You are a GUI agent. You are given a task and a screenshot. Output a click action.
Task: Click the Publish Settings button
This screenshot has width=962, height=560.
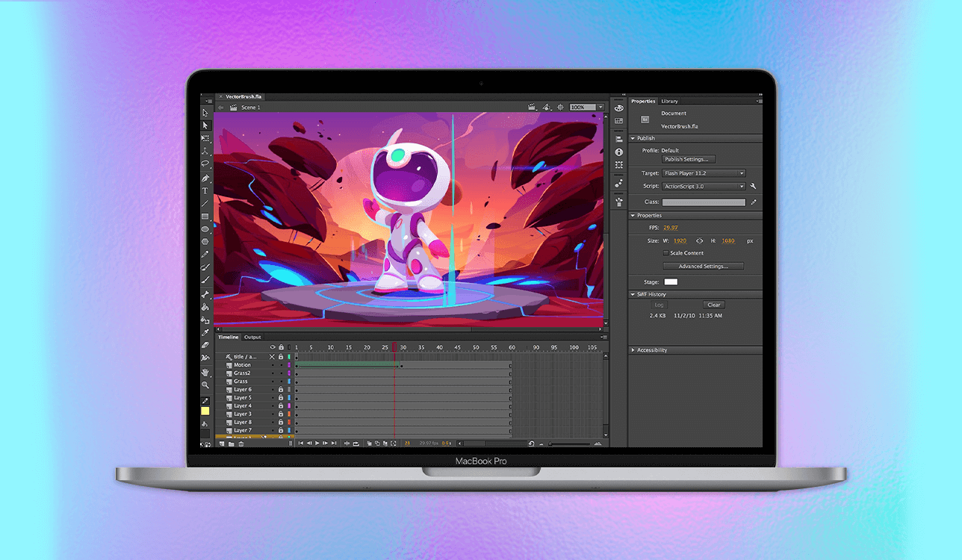pos(689,159)
